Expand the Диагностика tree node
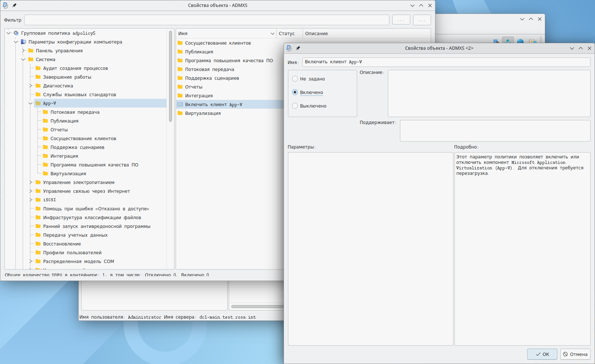 click(31, 86)
